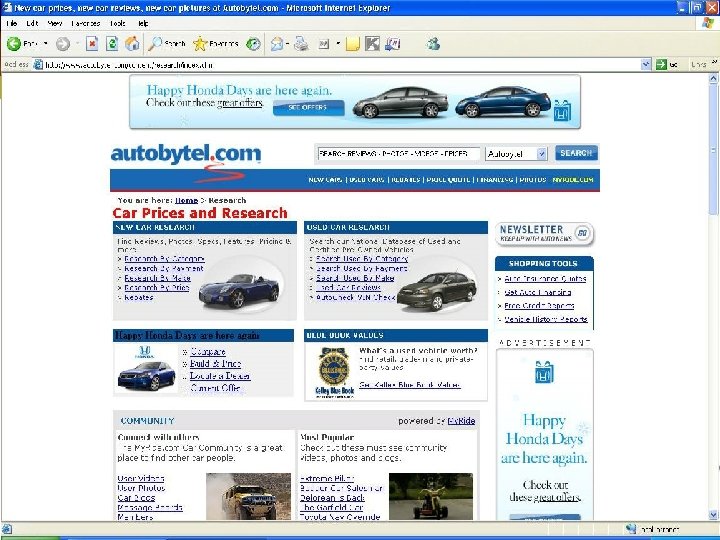
Task: Open the Build & Price Honda link
Action: [x=215, y=364]
